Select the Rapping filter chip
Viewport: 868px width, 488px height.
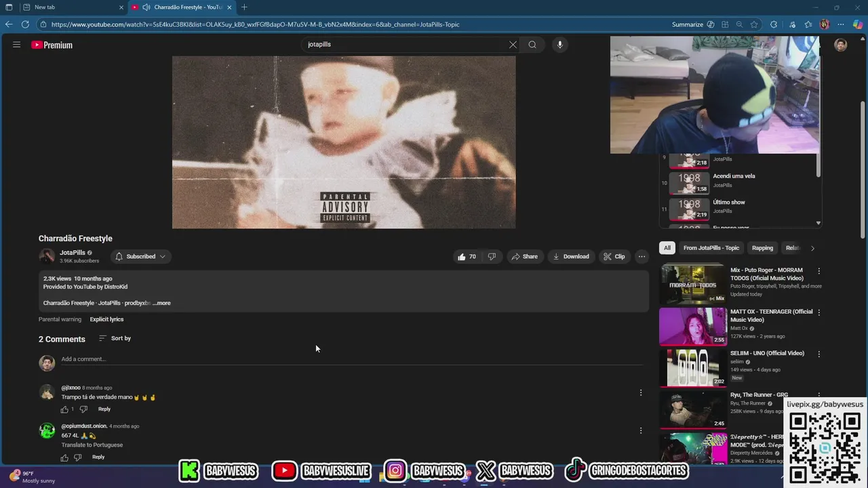point(762,248)
